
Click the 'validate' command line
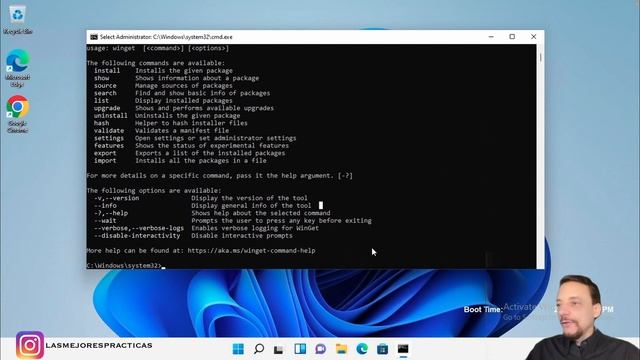(161, 131)
